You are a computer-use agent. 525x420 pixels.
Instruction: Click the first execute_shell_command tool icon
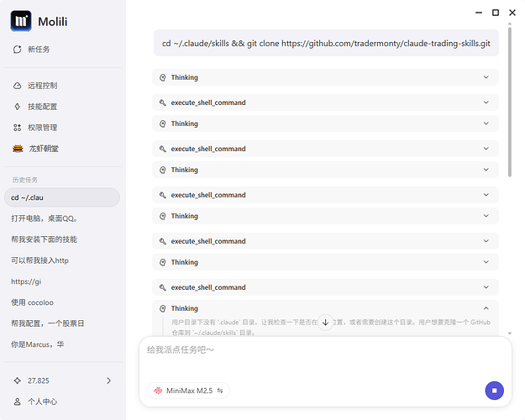coord(163,102)
